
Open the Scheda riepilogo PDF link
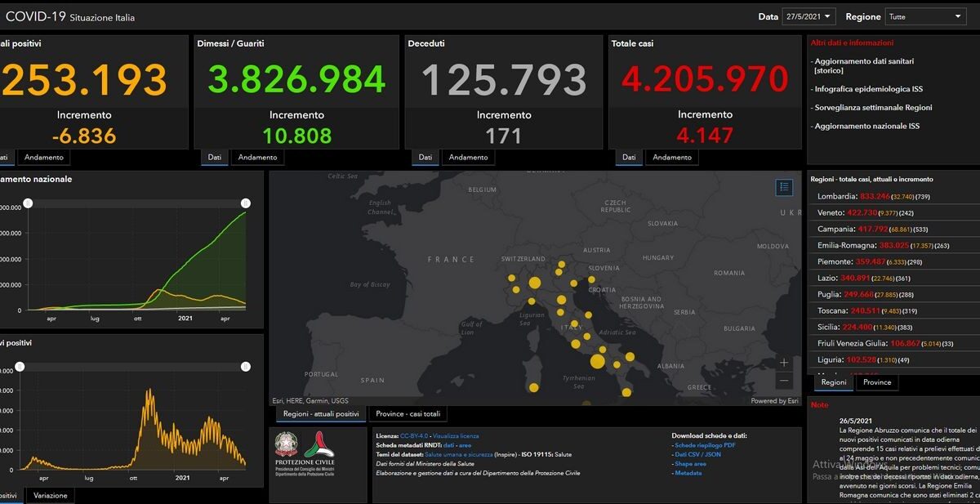tap(705, 445)
